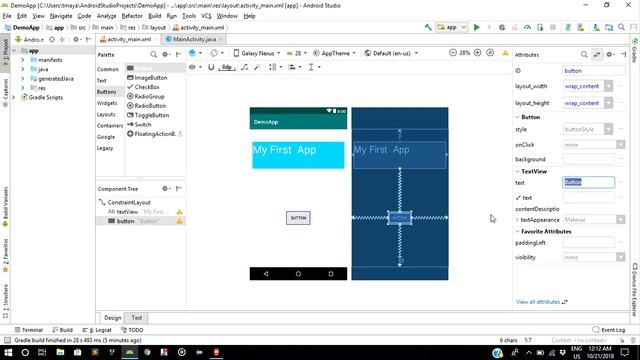Viewport: 640px width, 360px height.
Task: Open the Terminal tool window
Action: pos(29,330)
